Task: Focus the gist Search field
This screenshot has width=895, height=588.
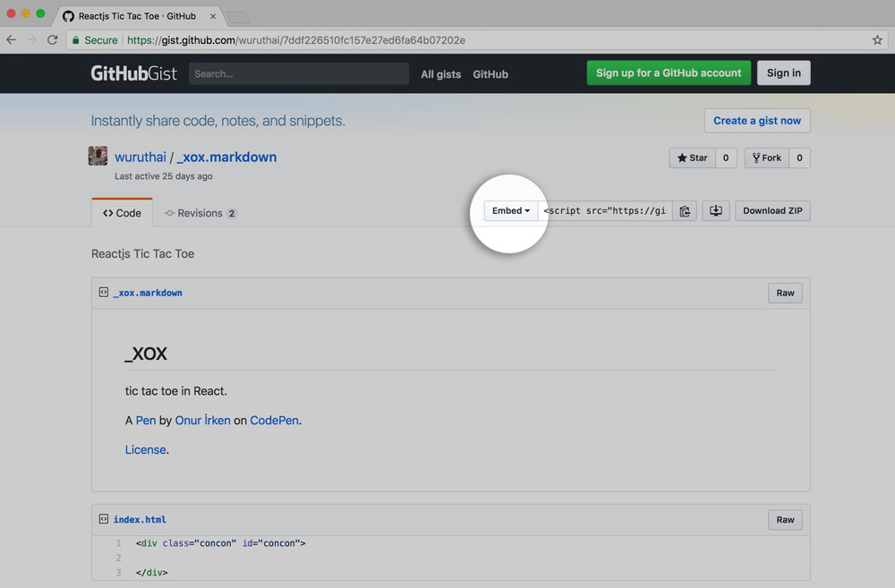Action: point(299,73)
